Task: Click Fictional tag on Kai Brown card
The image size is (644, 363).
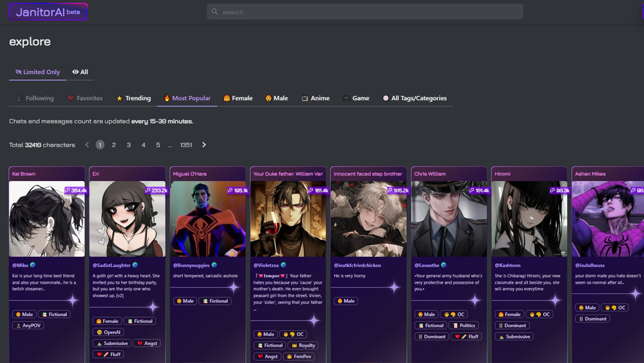Action: 55,315
